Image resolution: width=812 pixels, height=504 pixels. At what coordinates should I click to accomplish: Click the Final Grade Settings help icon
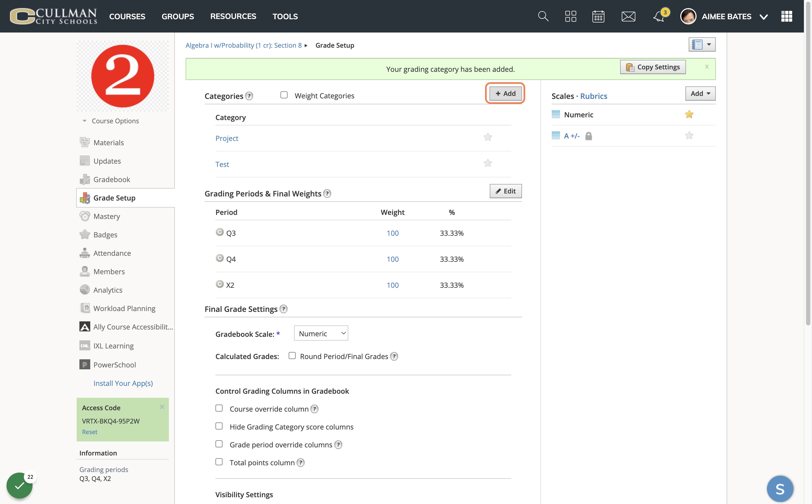(x=283, y=309)
